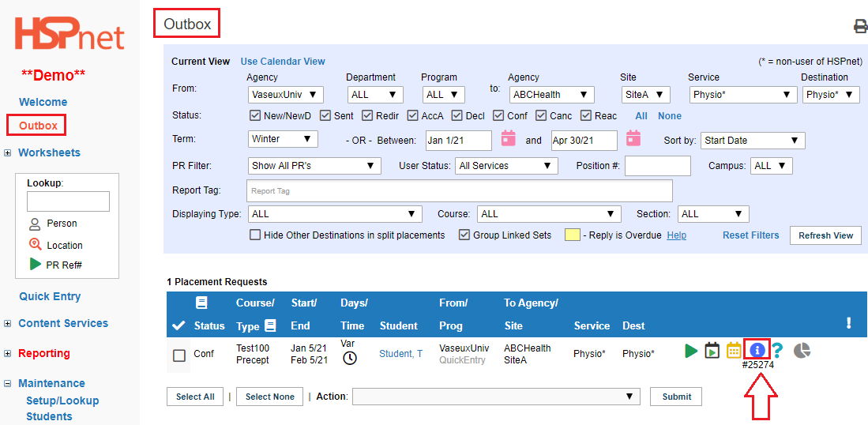Toggle the Canc status checkbox
This screenshot has height=425, width=868.
pyautogui.click(x=541, y=115)
